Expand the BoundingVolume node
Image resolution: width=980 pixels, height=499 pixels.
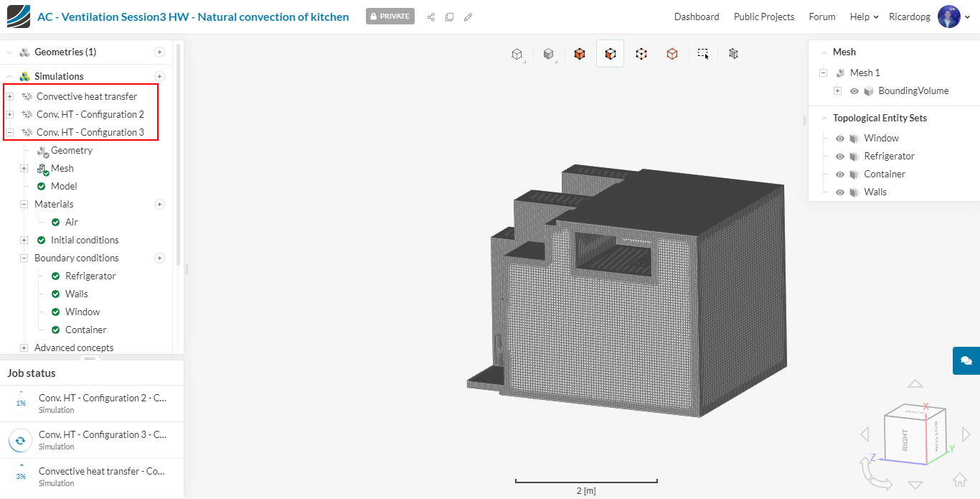[x=837, y=91]
